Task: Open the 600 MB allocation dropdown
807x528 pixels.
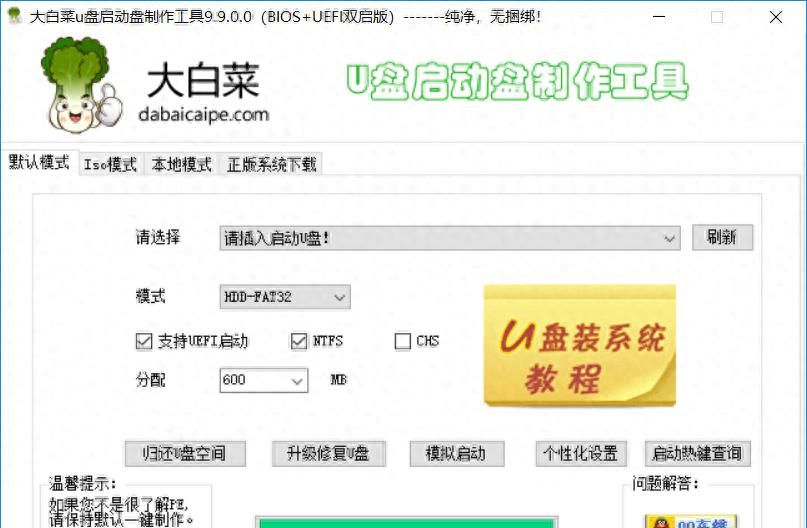Action: click(297, 381)
